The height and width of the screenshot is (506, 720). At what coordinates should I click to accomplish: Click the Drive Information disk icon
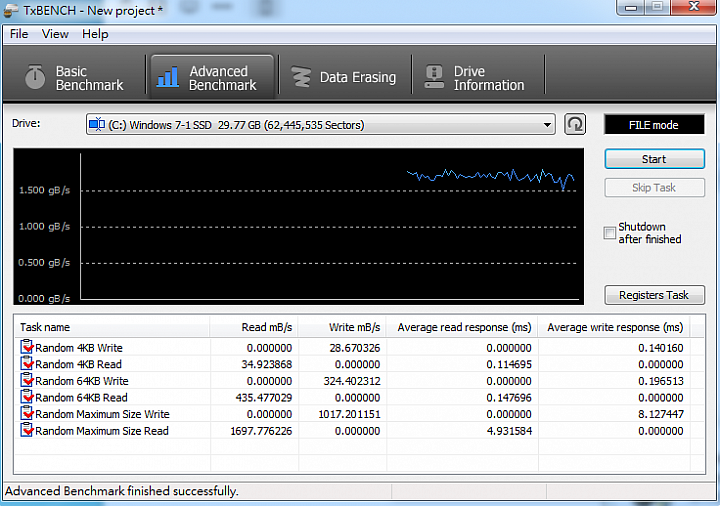(x=434, y=77)
